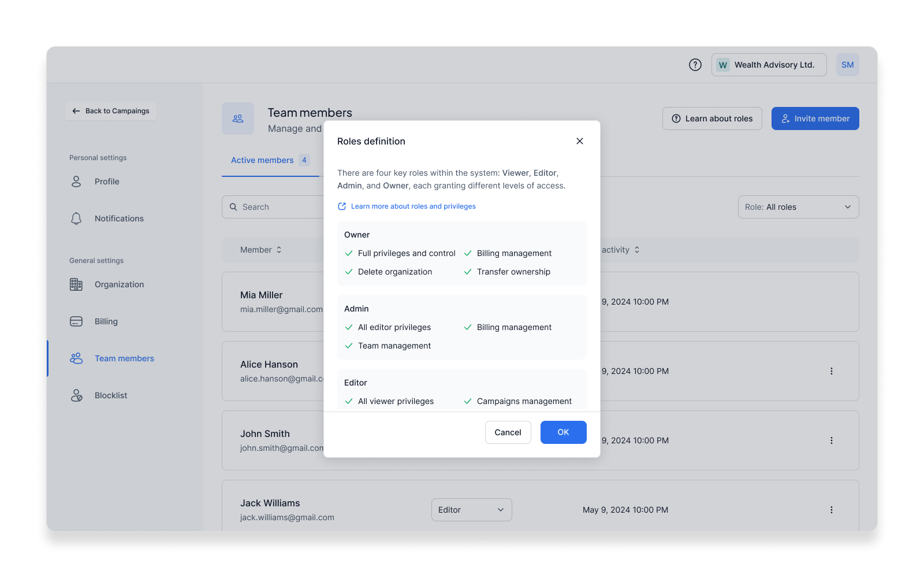The height and width of the screenshot is (578, 924).
Task: Click the Learn about roles question icon
Action: pyautogui.click(x=676, y=118)
